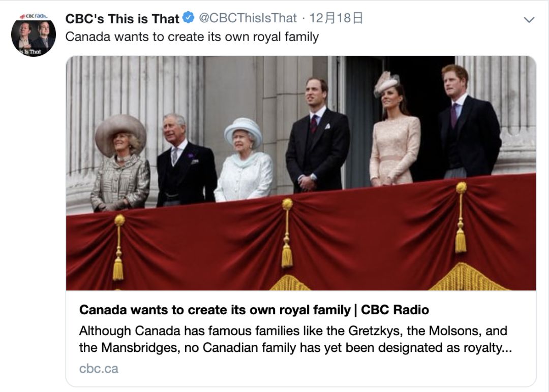
Task: Click tweet text about Canada's royal family
Action: pos(192,37)
